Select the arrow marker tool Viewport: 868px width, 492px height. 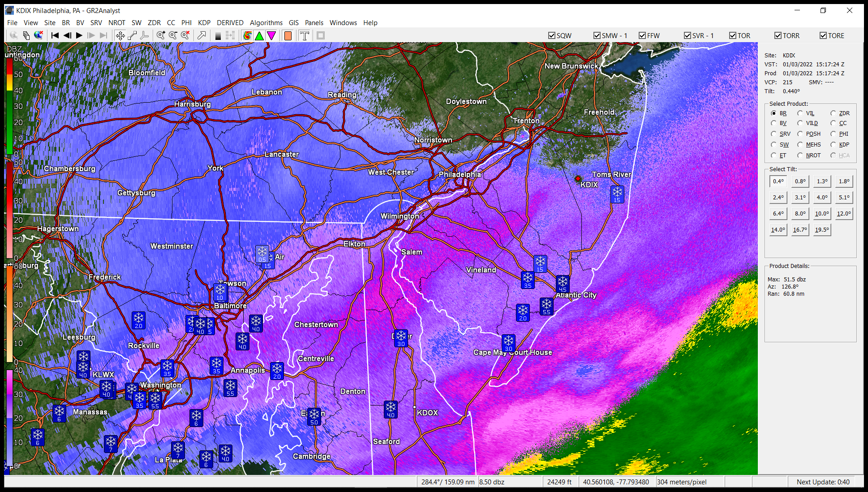202,35
